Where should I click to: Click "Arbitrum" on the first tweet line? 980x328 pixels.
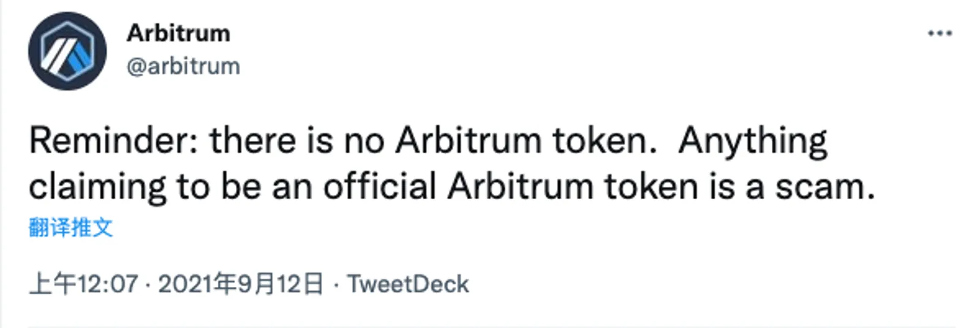469,140
